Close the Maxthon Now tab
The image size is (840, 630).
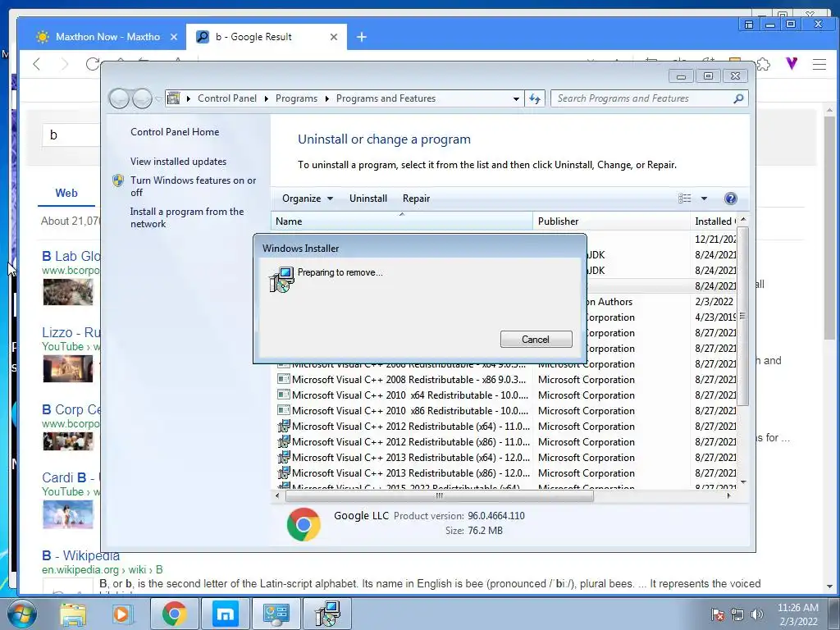(174, 37)
